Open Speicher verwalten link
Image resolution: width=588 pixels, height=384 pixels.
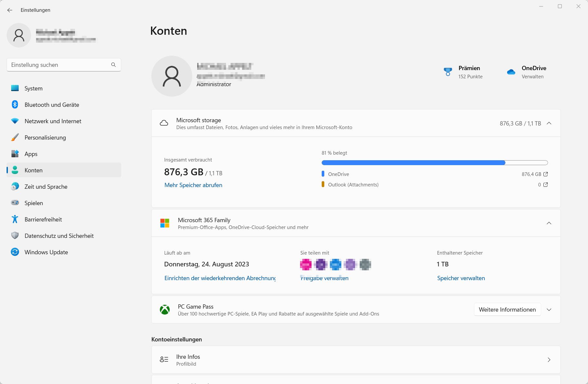click(x=461, y=278)
